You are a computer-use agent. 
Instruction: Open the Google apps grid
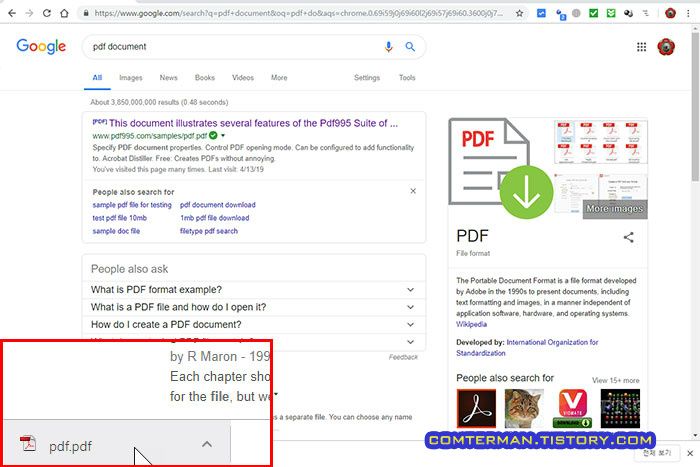click(642, 47)
